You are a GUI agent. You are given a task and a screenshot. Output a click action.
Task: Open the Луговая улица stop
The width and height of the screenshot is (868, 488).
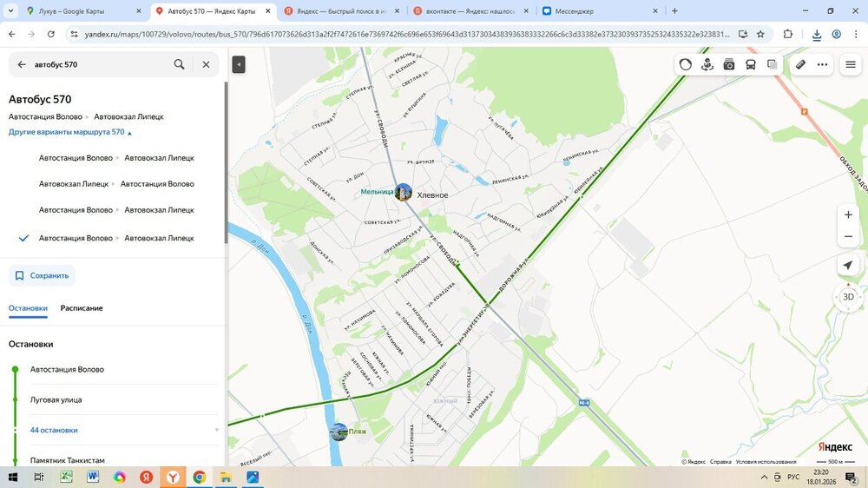pos(56,399)
